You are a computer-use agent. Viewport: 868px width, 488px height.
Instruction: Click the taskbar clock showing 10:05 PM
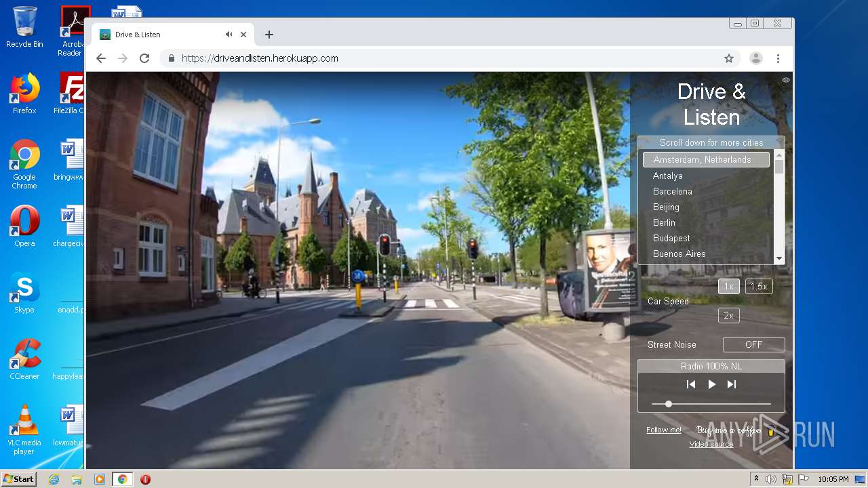pyautogui.click(x=833, y=479)
